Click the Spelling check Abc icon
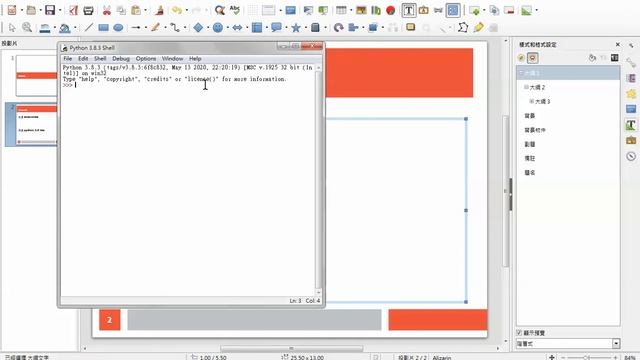The width and height of the screenshot is (640, 360). (235, 10)
